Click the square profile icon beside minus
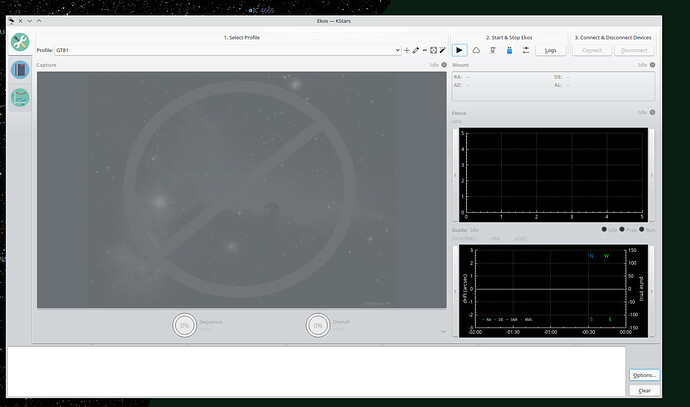The image size is (690, 407). [x=433, y=50]
